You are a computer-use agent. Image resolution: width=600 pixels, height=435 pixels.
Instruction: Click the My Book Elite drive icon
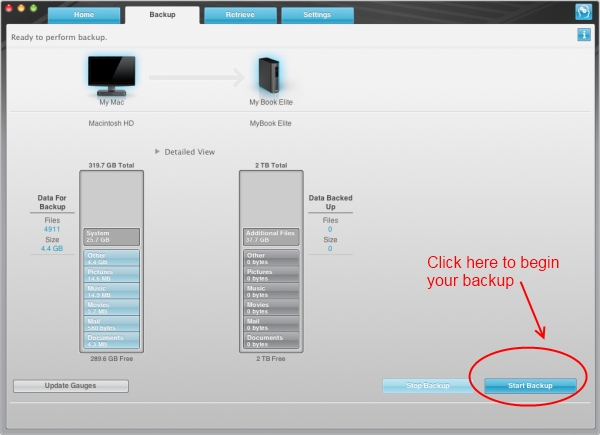pyautogui.click(x=269, y=75)
